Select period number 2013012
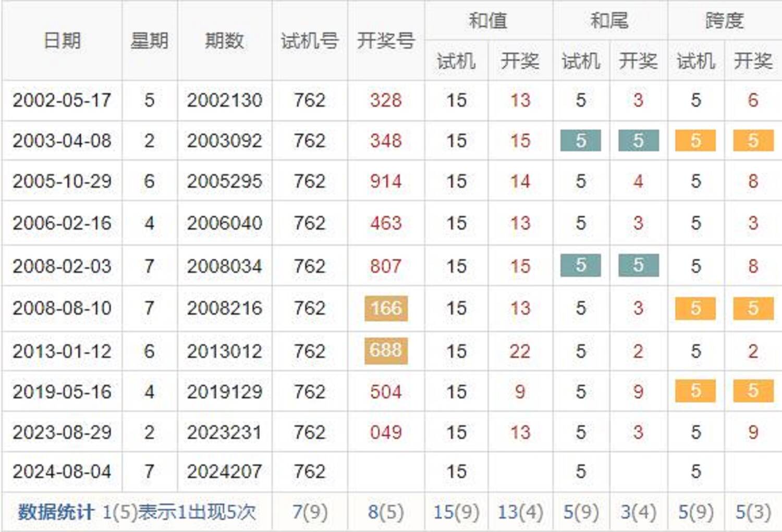This screenshot has width=782, height=532. [x=224, y=351]
